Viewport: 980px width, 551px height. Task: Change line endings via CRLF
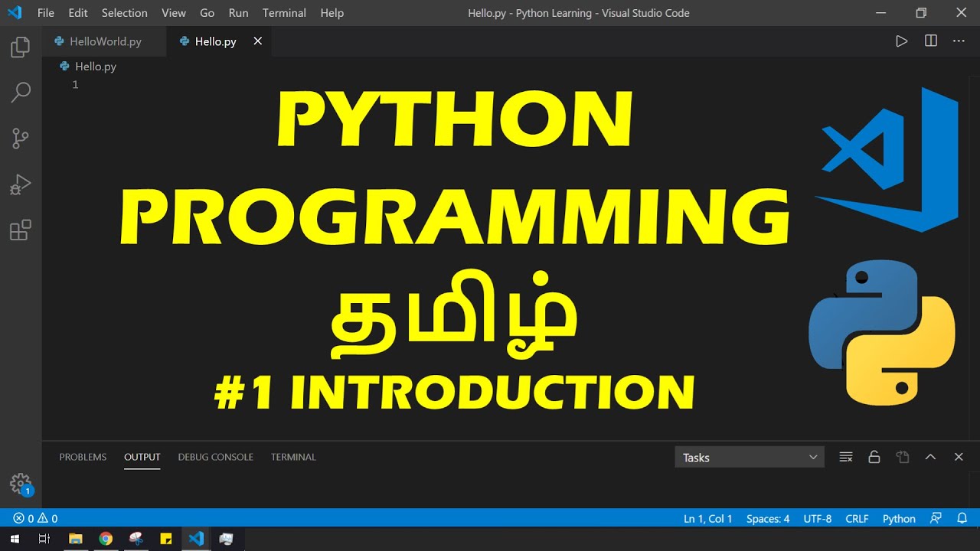click(857, 518)
